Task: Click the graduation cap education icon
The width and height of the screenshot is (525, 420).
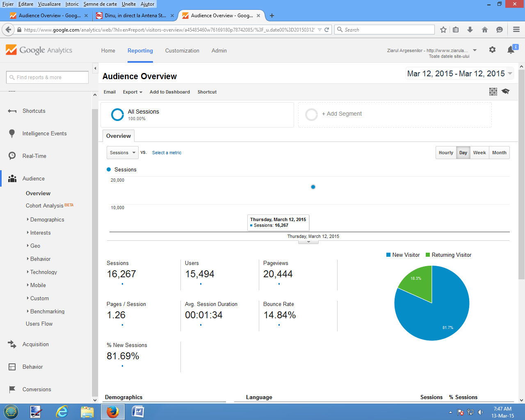Action: pos(505,91)
